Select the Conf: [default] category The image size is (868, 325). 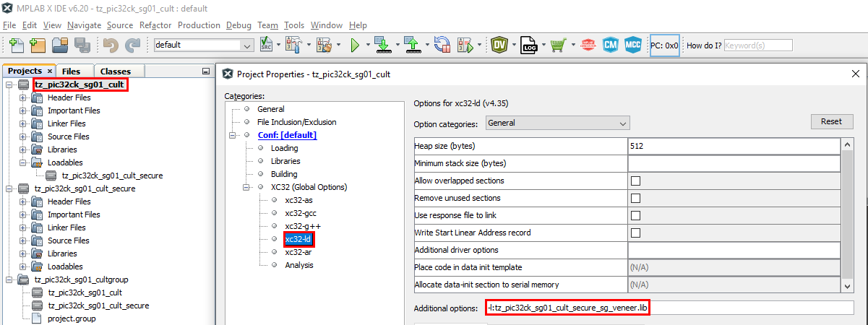click(287, 135)
